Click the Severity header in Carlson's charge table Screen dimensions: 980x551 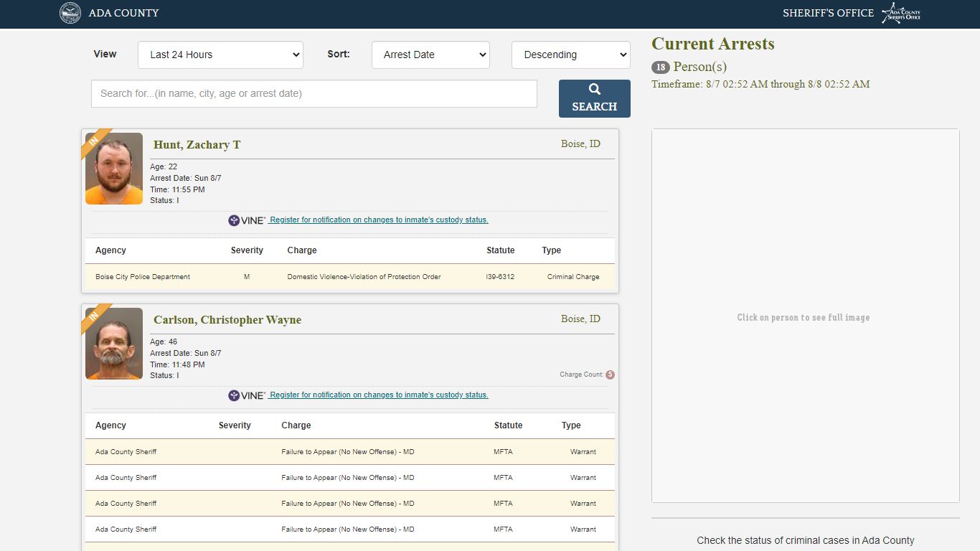click(x=235, y=425)
